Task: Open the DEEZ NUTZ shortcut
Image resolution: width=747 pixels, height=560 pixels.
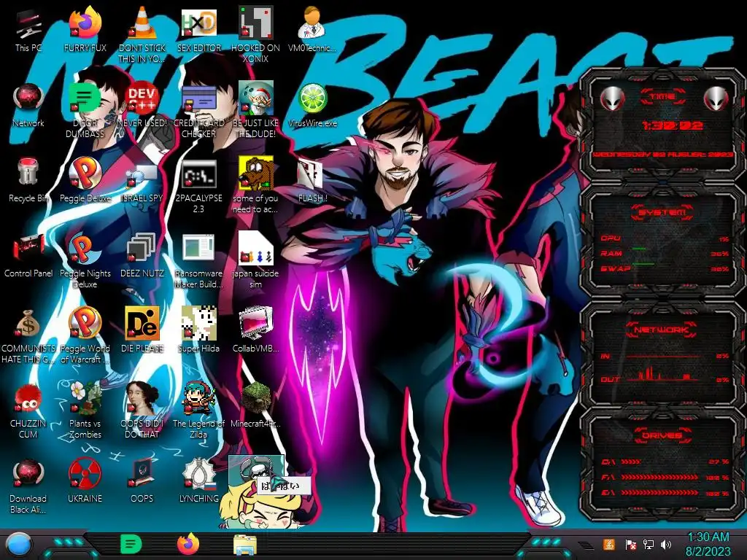Action: [x=142, y=255]
